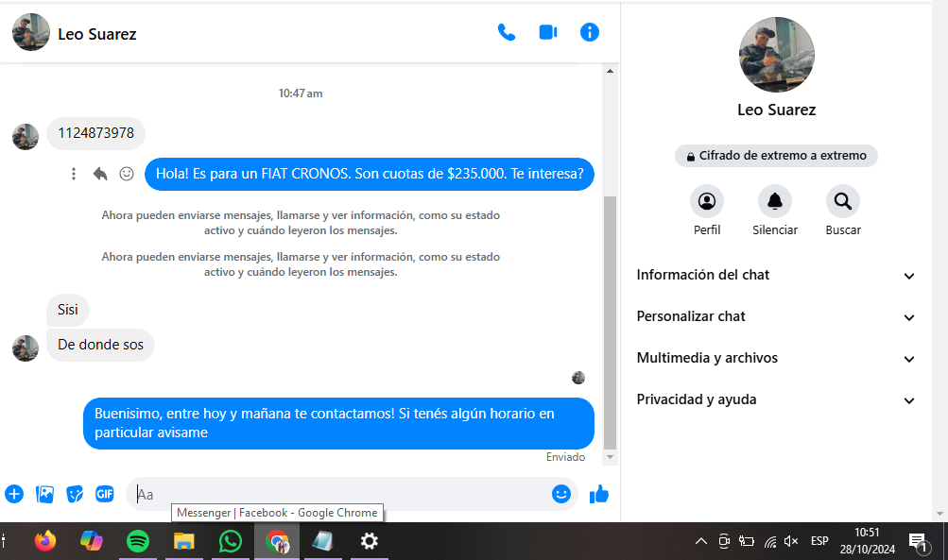Image resolution: width=948 pixels, height=560 pixels.
Task: Open Leo Suarez name in chat header
Action: [x=96, y=34]
